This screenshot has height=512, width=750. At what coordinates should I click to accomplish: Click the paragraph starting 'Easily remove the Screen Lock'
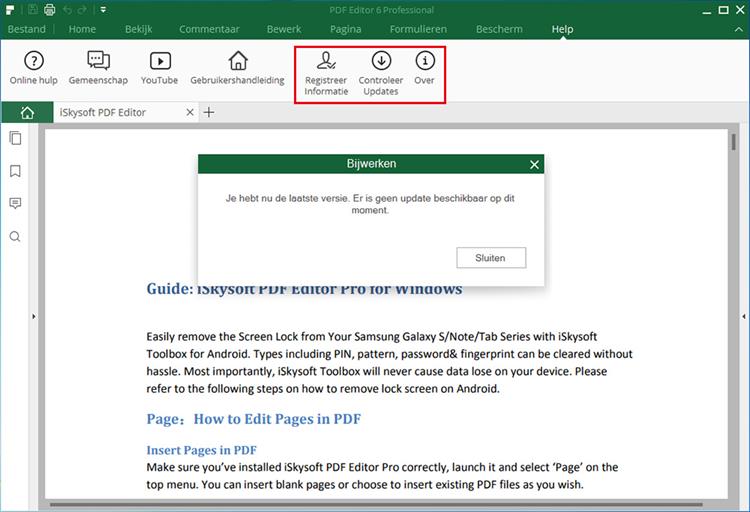pyautogui.click(x=389, y=363)
